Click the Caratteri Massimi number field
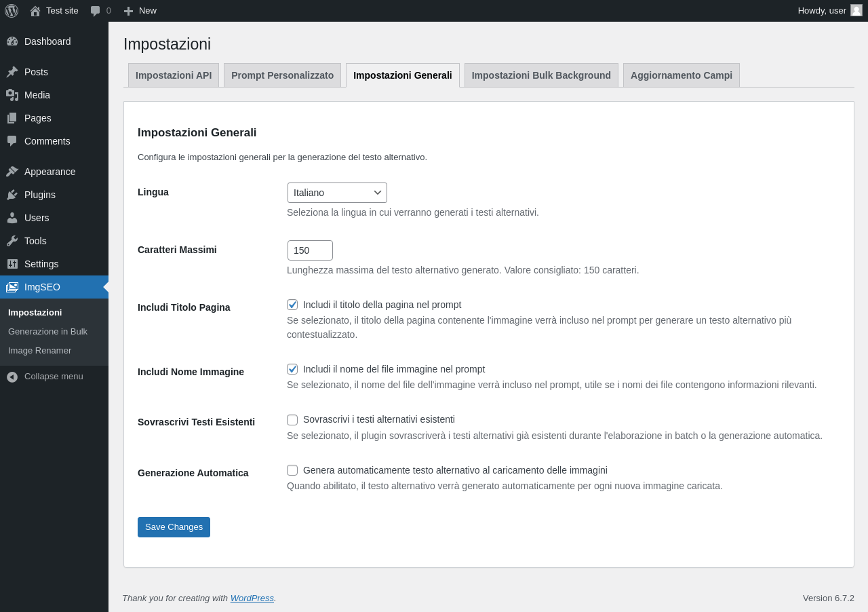Image resolution: width=868 pixels, height=612 pixels. click(310, 250)
